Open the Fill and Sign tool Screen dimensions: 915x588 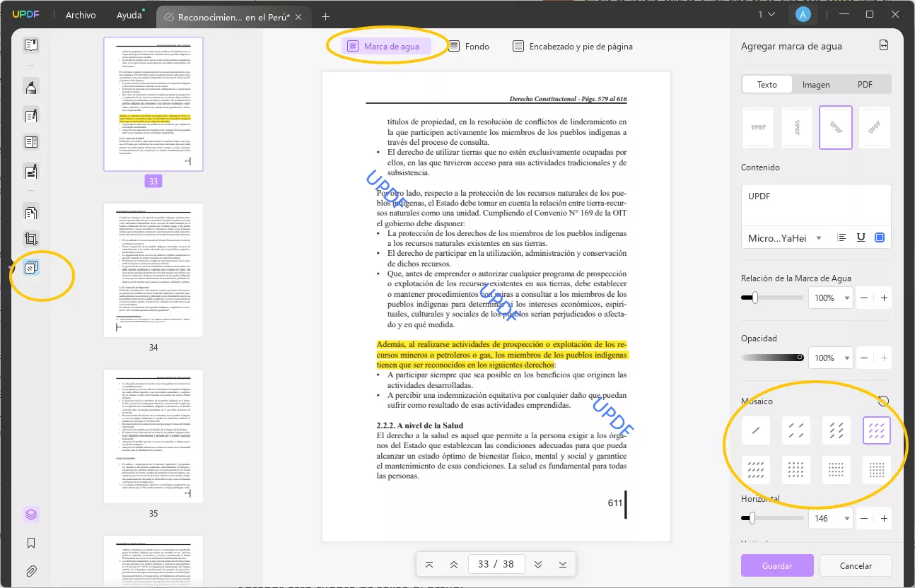[31, 170]
